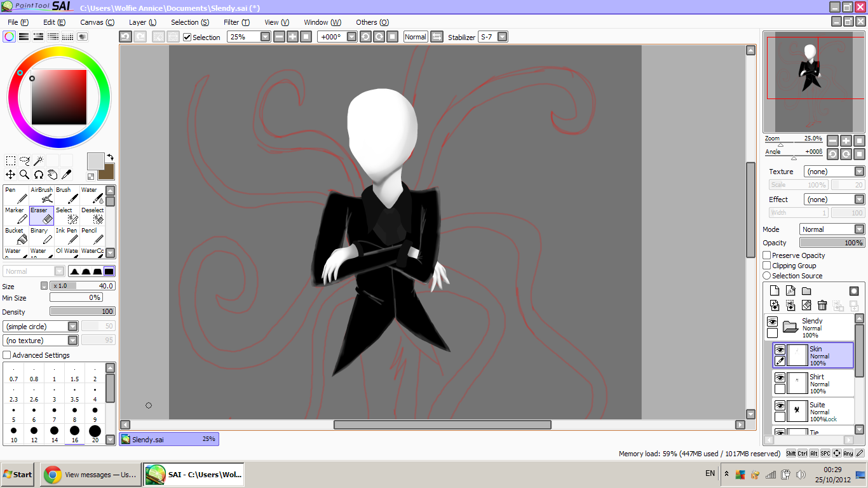
Task: Choose the eyedropper color picker tool
Action: point(66,174)
